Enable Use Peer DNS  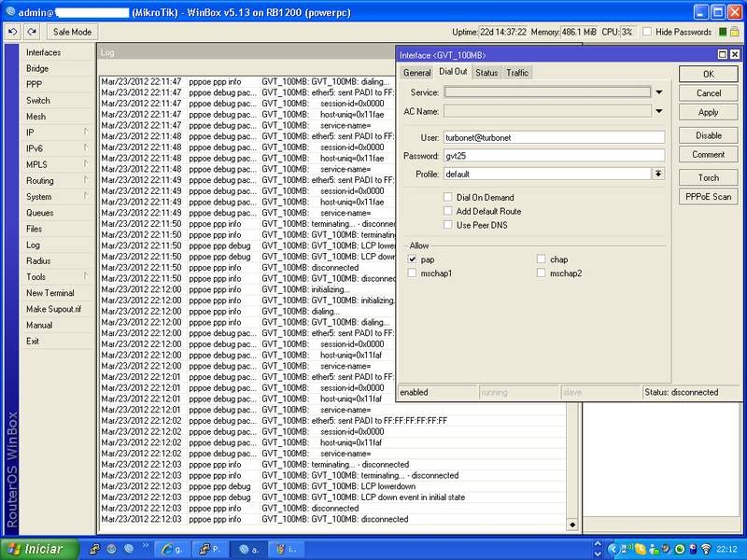pyautogui.click(x=448, y=224)
